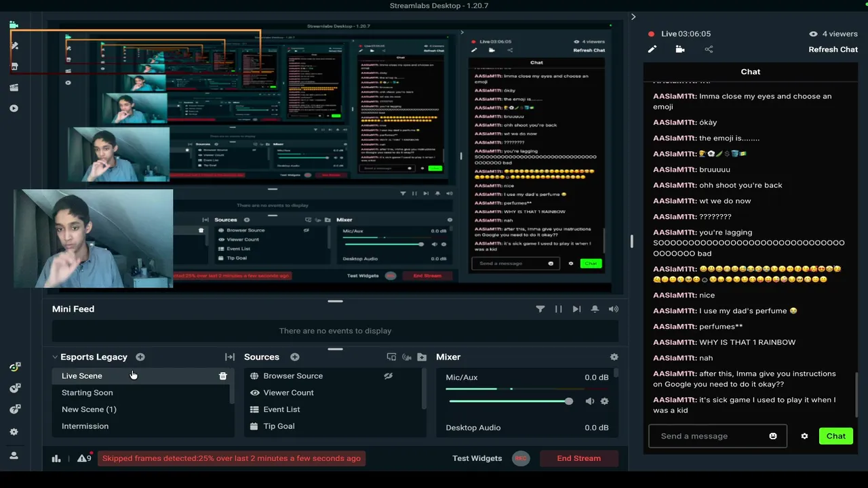Open Mini Feed filter funnel menu
Screen dimensions: 868x488
click(x=540, y=309)
